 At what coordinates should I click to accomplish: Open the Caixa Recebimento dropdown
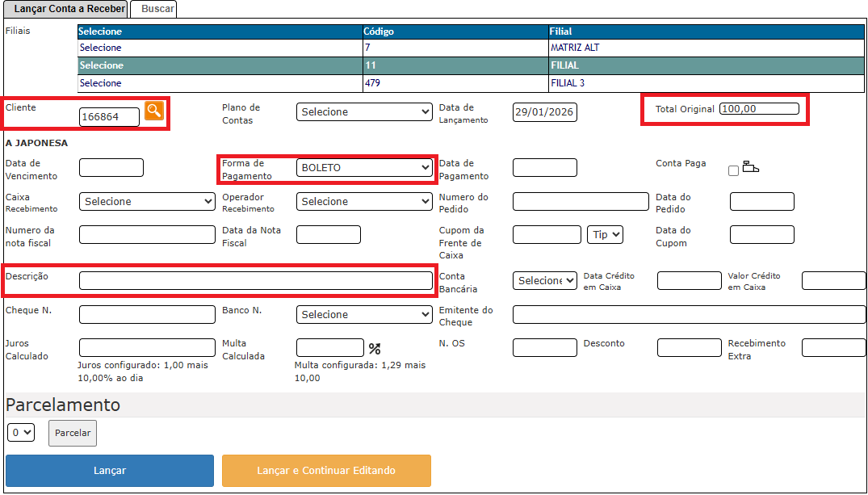147,201
